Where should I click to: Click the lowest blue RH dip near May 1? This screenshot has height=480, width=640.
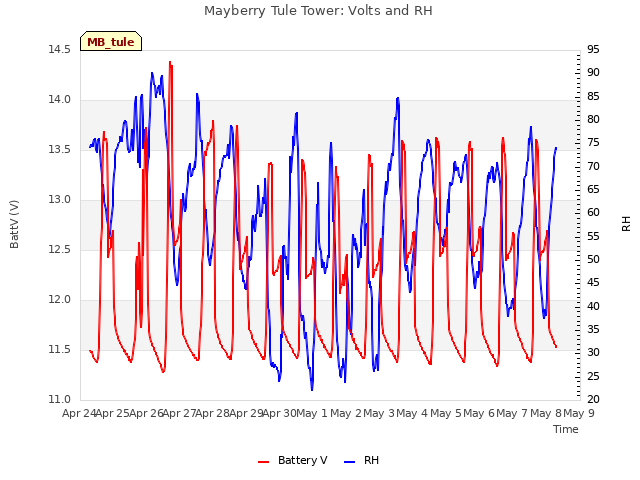[x=312, y=390]
